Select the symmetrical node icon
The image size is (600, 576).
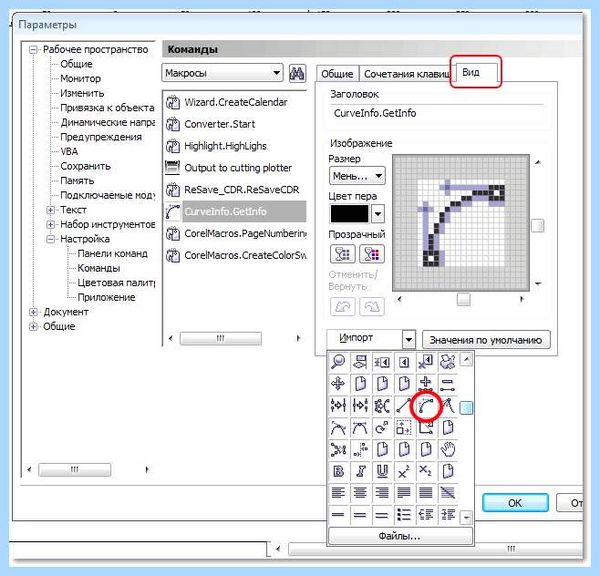tap(360, 428)
